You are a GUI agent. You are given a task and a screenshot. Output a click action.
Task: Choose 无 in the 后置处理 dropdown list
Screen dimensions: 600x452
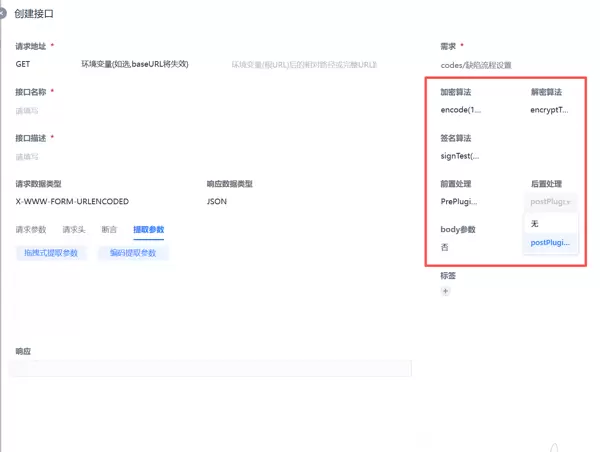coord(535,223)
